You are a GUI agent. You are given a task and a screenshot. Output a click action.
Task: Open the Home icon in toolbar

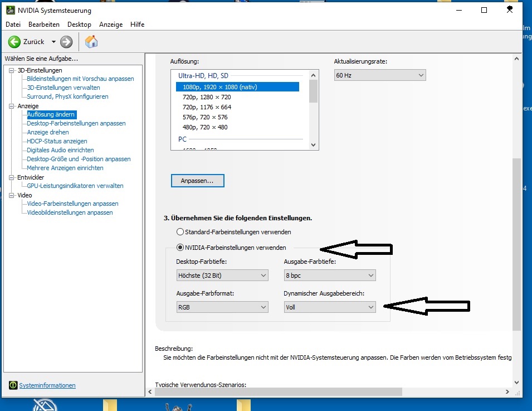[x=91, y=42]
